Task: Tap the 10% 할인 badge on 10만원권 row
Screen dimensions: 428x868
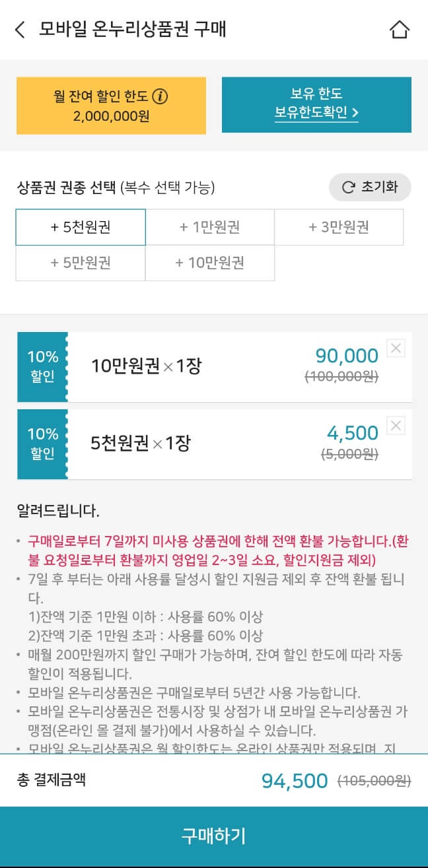Action: click(x=42, y=367)
